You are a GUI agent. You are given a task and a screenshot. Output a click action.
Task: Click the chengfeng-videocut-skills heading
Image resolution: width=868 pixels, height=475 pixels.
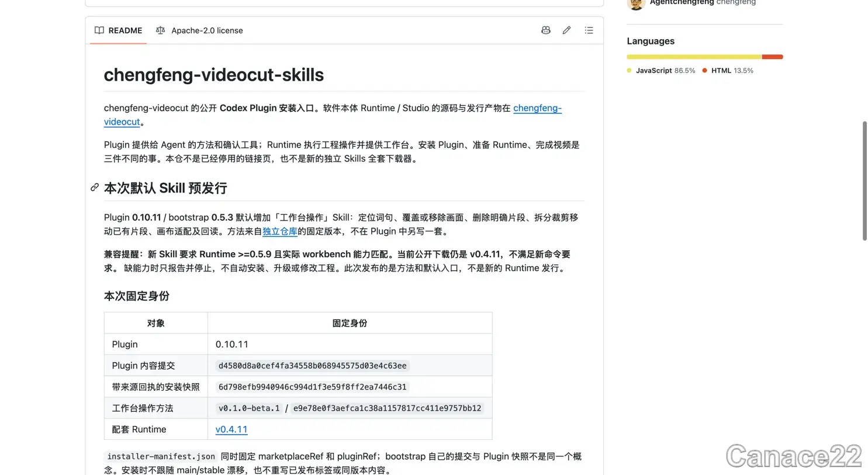[x=214, y=75]
